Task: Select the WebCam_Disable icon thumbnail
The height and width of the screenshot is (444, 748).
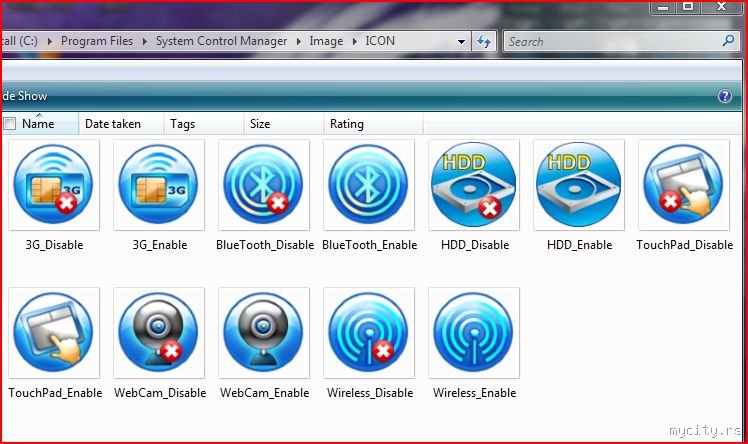Action: [159, 333]
